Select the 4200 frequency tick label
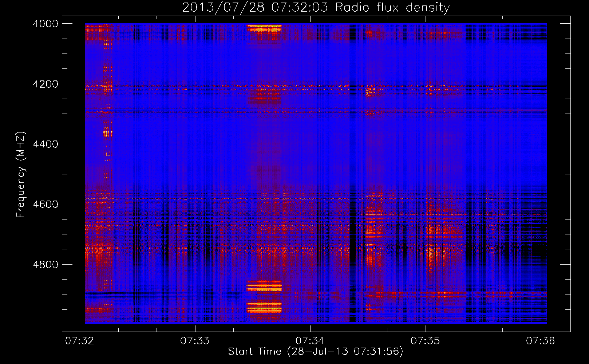 coord(46,84)
